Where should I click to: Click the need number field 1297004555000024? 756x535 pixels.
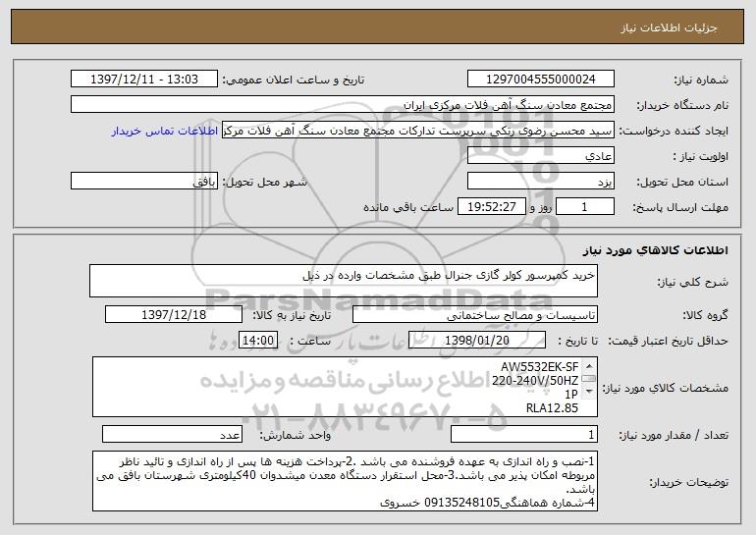[540, 80]
